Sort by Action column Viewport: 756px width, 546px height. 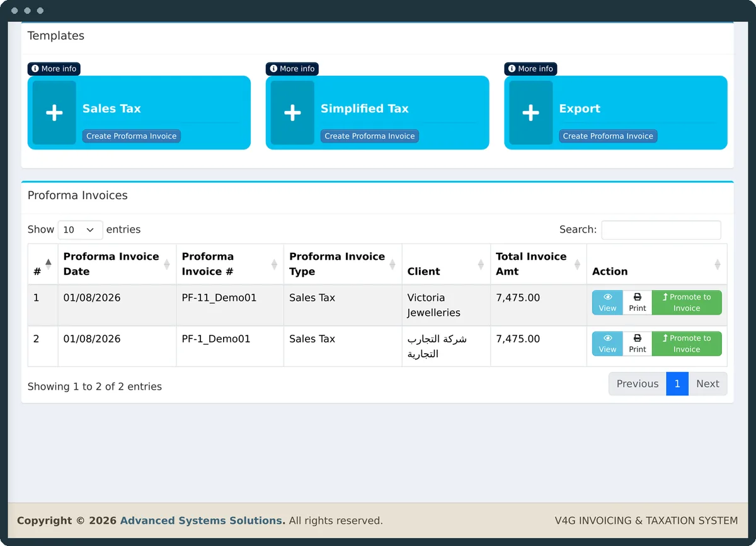tap(657, 264)
